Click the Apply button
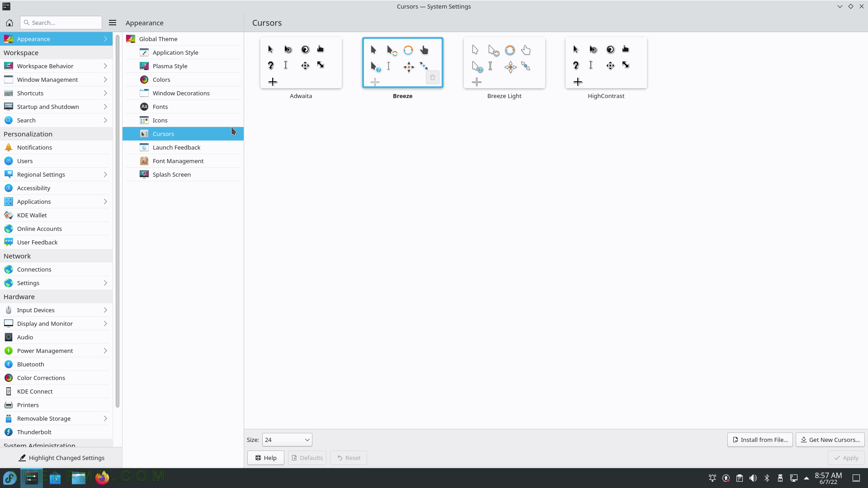This screenshot has width=868, height=488. (x=846, y=458)
